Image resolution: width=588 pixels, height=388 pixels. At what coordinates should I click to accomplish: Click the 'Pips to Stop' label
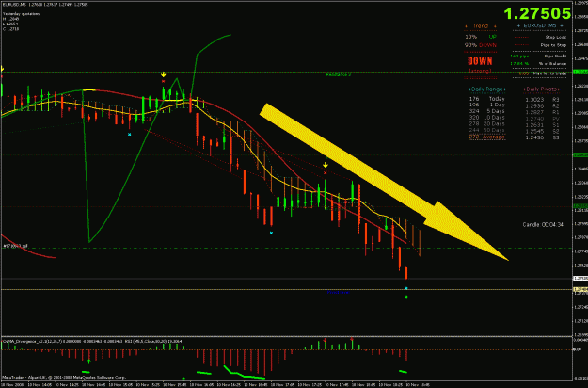pos(553,45)
